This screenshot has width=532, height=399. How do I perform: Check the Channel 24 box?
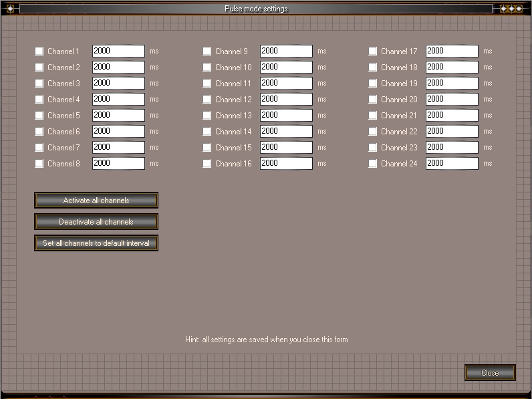click(373, 164)
